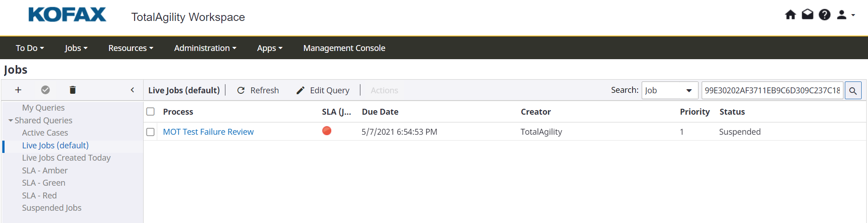Open the messages envelope icon

tap(808, 15)
